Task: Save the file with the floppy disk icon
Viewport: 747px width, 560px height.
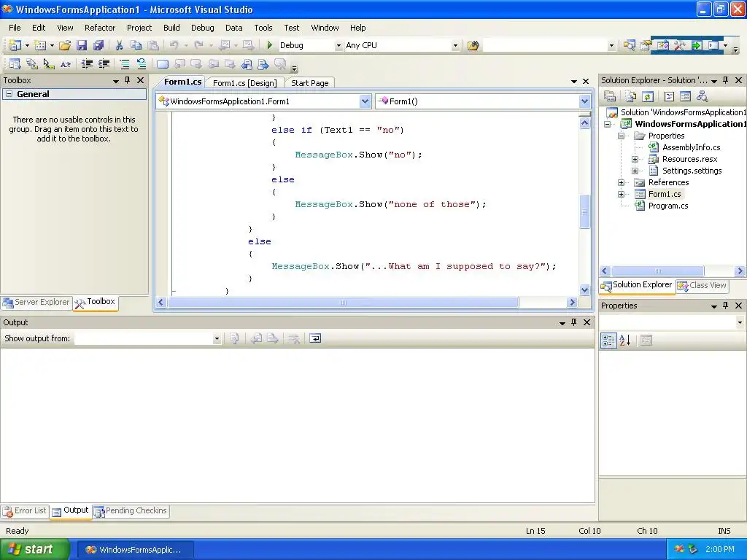Action: pyautogui.click(x=82, y=45)
